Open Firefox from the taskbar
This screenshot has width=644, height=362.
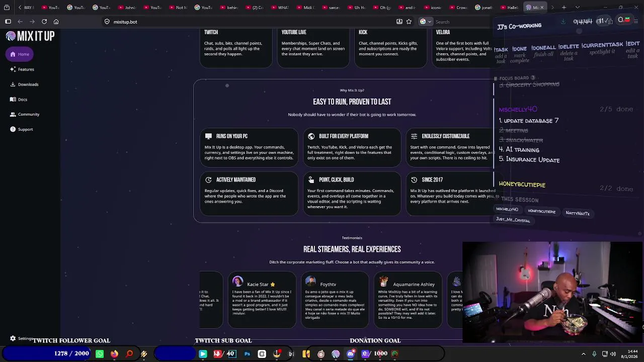click(x=115, y=354)
